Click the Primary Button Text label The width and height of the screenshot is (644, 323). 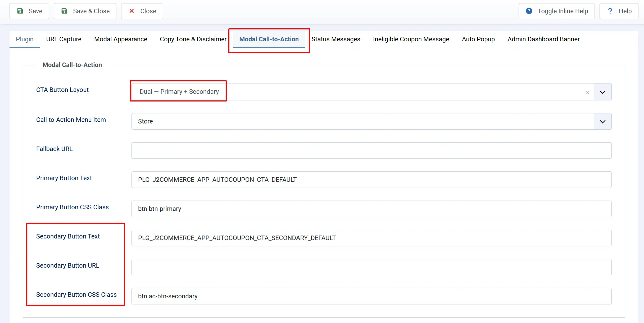64,178
